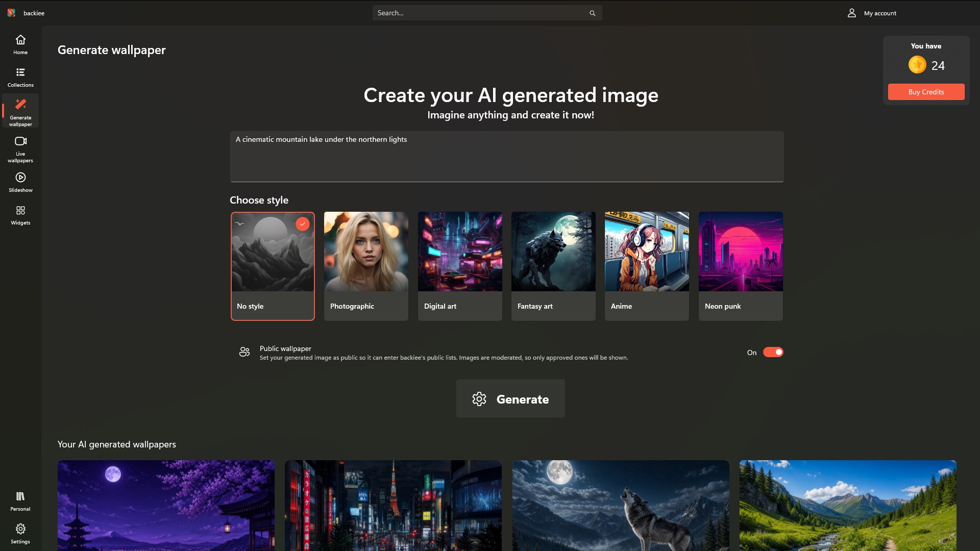
Task: Select the Photographic style card
Action: tap(366, 266)
